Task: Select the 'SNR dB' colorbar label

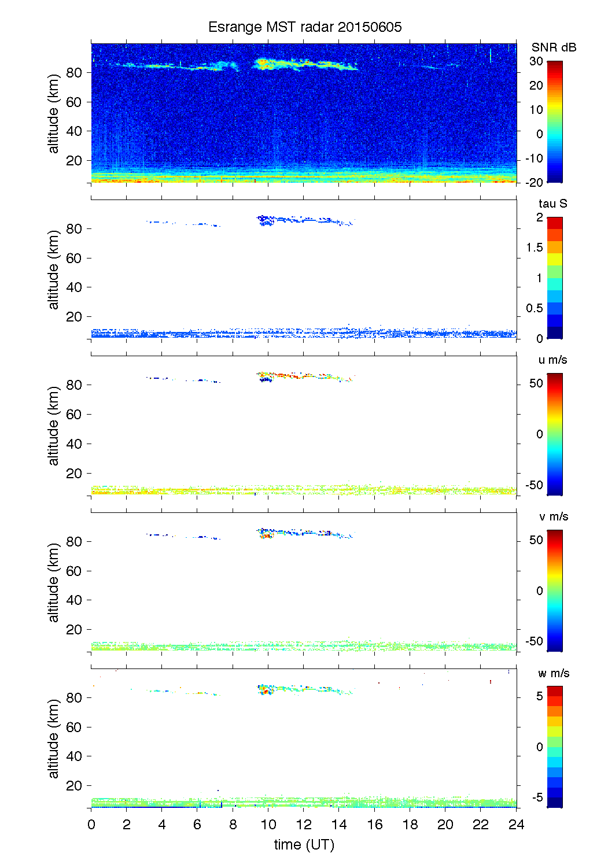Action: click(554, 47)
